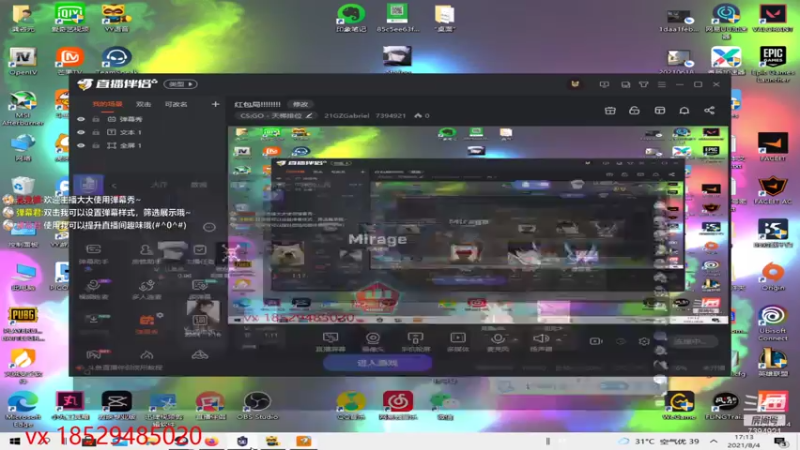Viewport: 800px width, 450px height.
Task: Open the 31°C weather widget on taskbar
Action: (659, 441)
